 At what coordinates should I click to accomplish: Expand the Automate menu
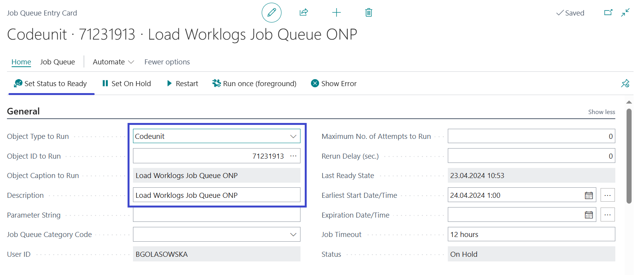pyautogui.click(x=113, y=62)
